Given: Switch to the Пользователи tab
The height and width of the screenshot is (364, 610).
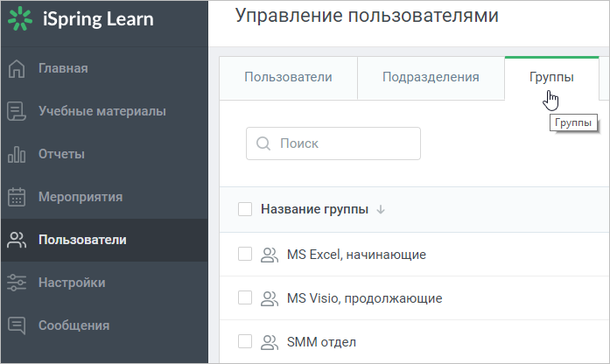Looking at the screenshot, I should (288, 78).
